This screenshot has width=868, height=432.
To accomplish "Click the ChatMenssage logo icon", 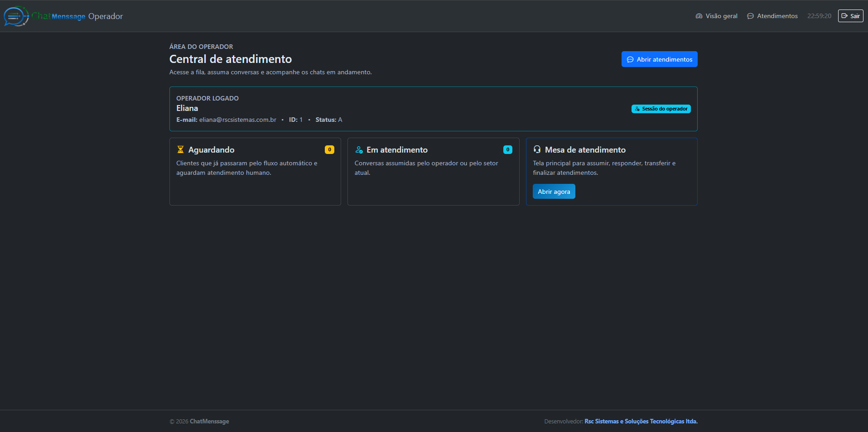I will [16, 16].
